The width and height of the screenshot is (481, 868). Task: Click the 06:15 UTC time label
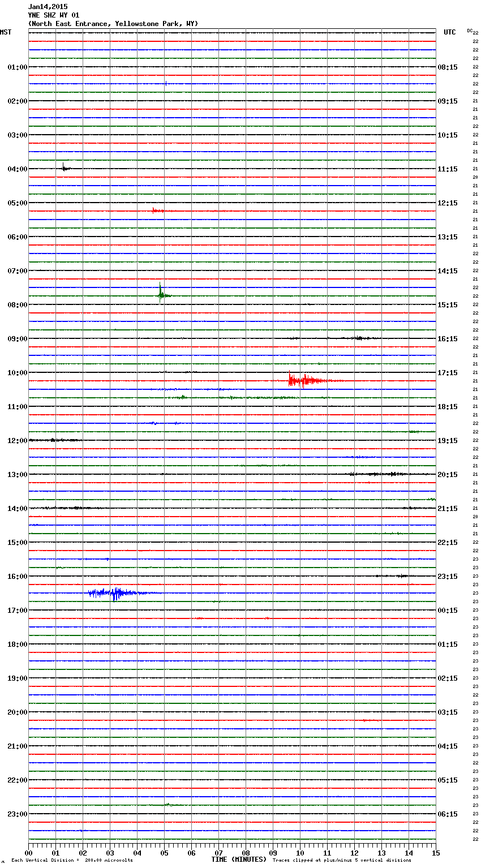tap(448, 814)
